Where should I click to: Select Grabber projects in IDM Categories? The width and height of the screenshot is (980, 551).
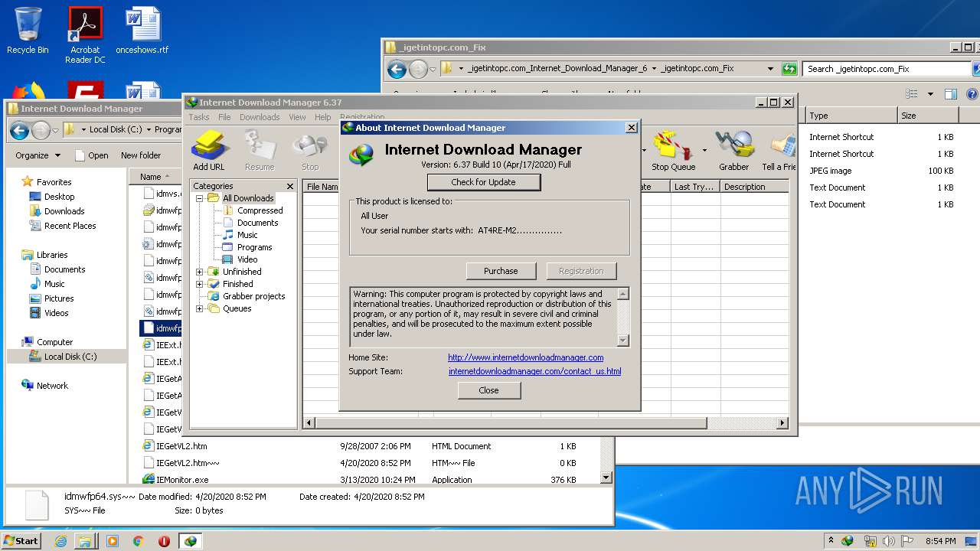(253, 296)
